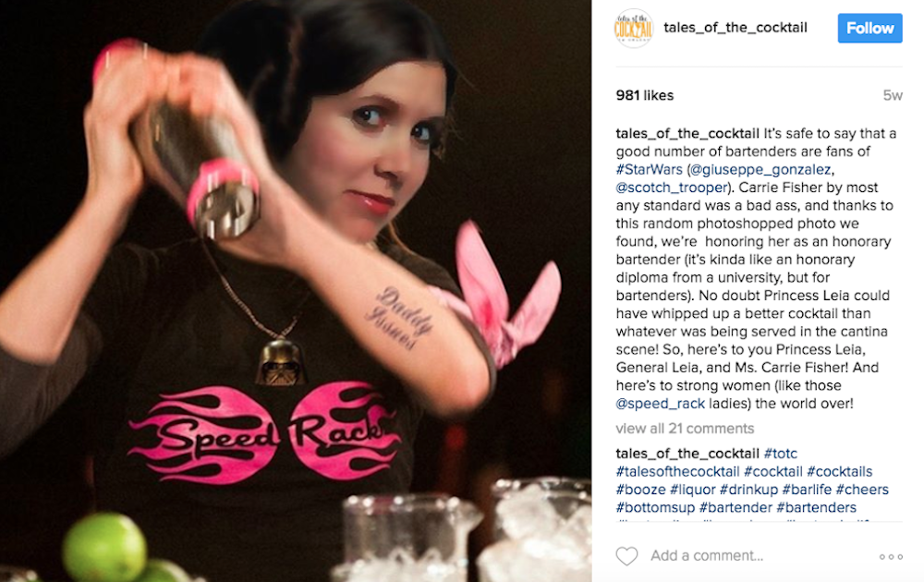
Task: Open the #totc hashtag
Action: [780, 454]
